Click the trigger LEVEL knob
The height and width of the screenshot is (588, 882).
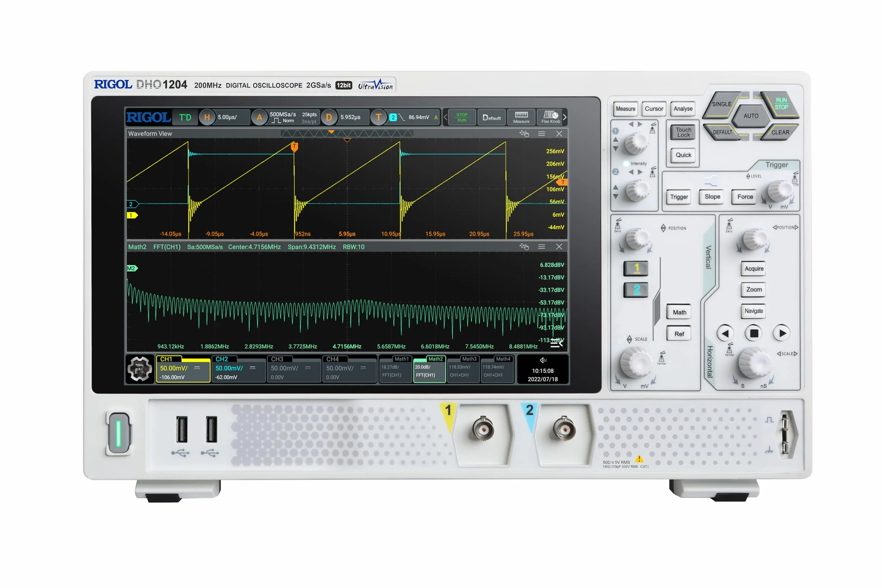point(780,191)
